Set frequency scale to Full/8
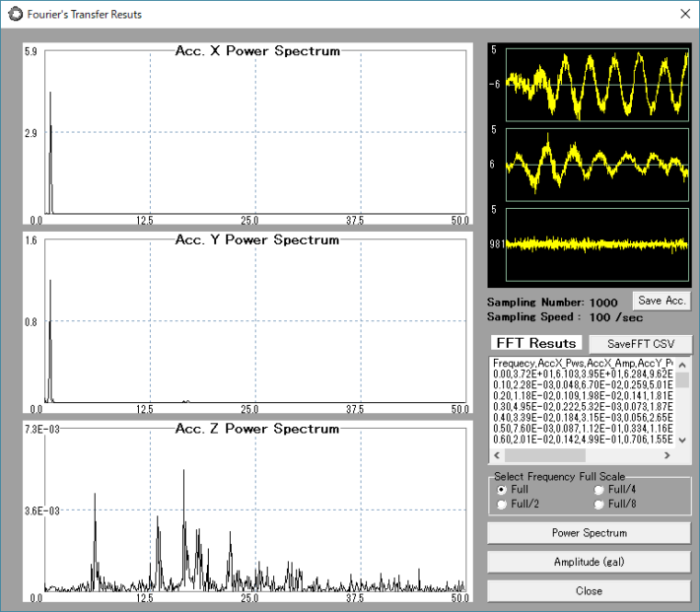The height and width of the screenshot is (612, 700). pos(599,504)
